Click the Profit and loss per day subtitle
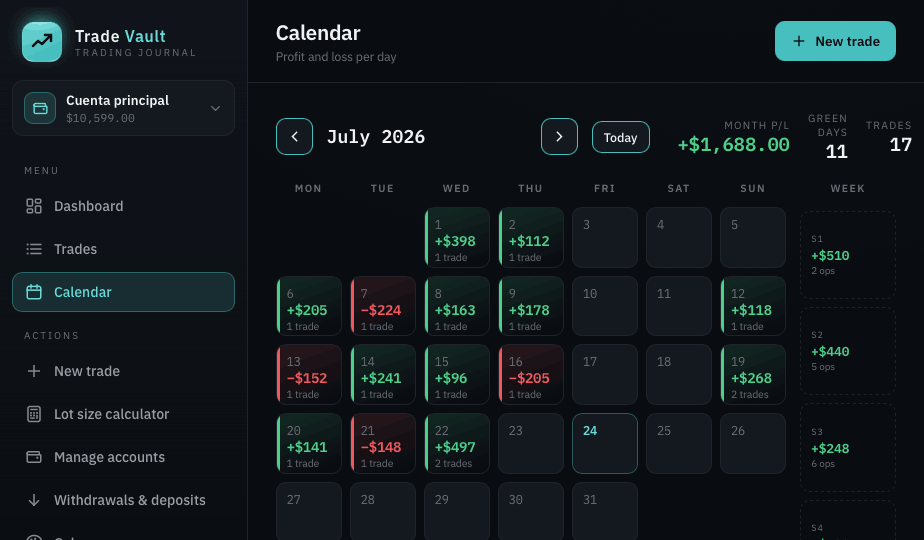 tap(336, 57)
